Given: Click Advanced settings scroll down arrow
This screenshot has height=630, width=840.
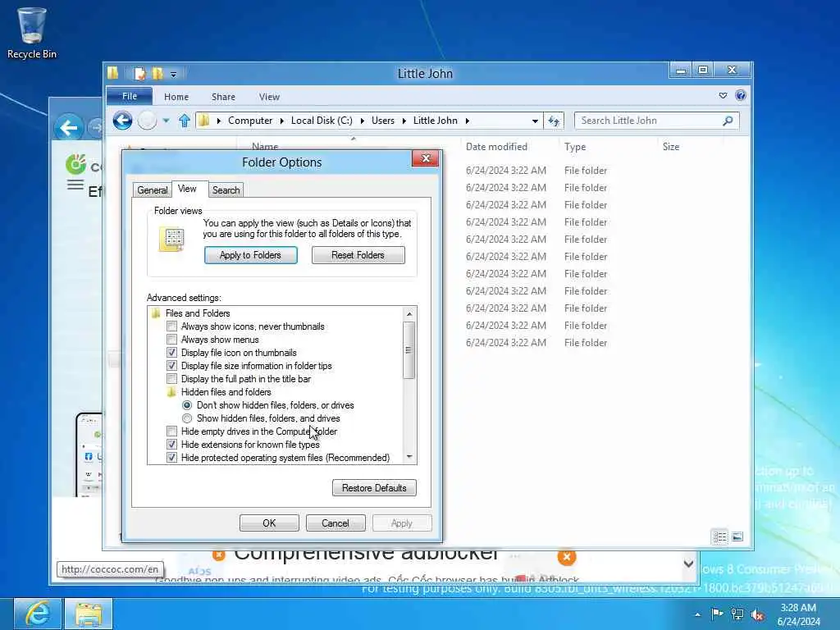Looking at the screenshot, I should (409, 457).
